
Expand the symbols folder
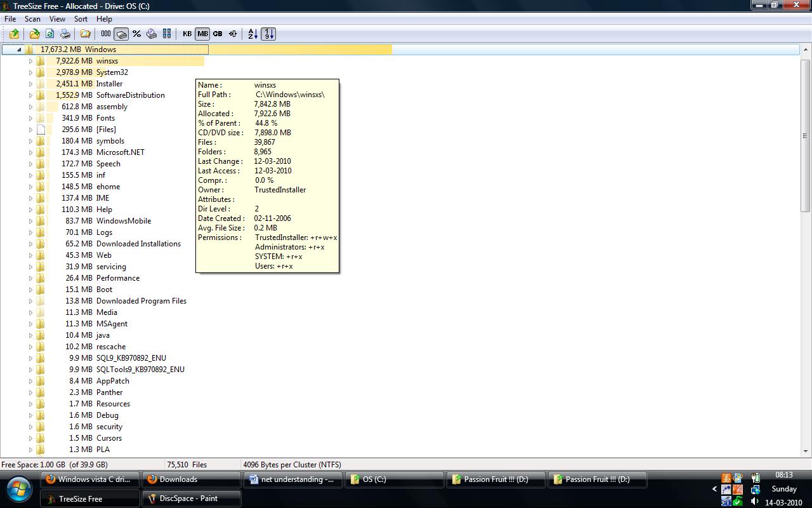pyautogui.click(x=30, y=141)
